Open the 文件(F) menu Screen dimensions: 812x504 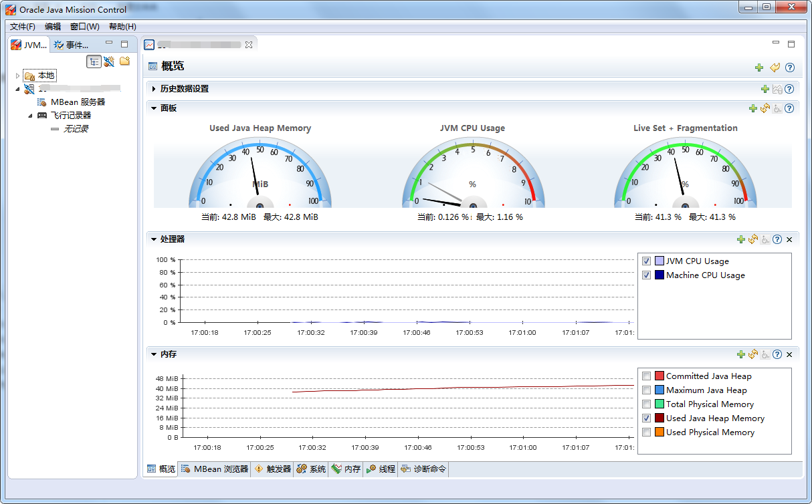tap(23, 27)
